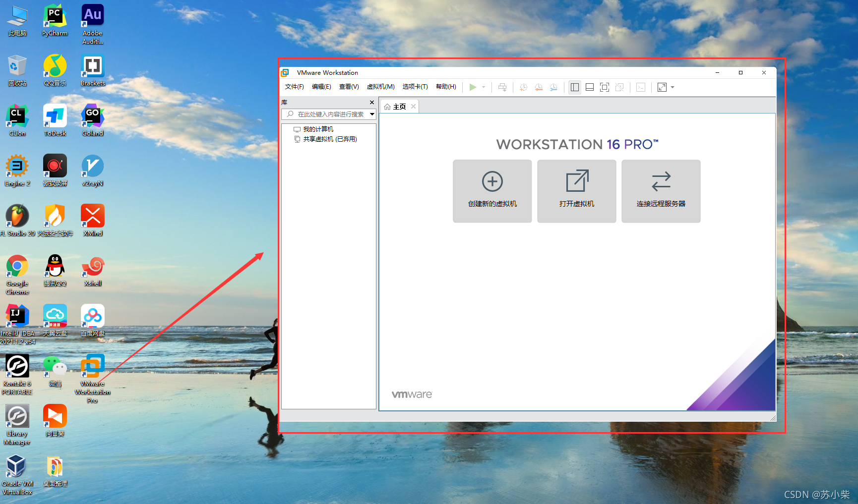Viewport: 858px width, 504px height.
Task: Open the 文件(F) menu
Action: (x=295, y=87)
